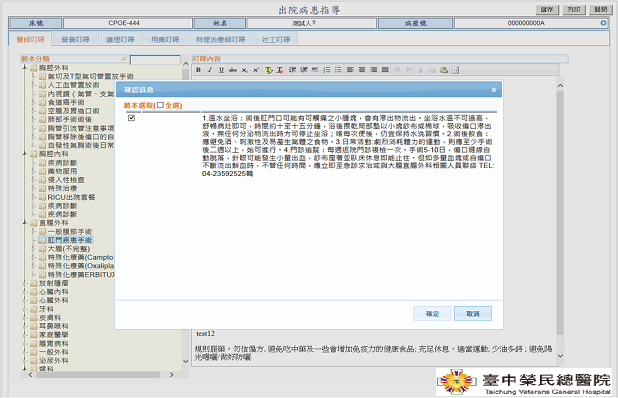
Task: Toggle italic formatting in the editor toolbar
Action: point(210,70)
